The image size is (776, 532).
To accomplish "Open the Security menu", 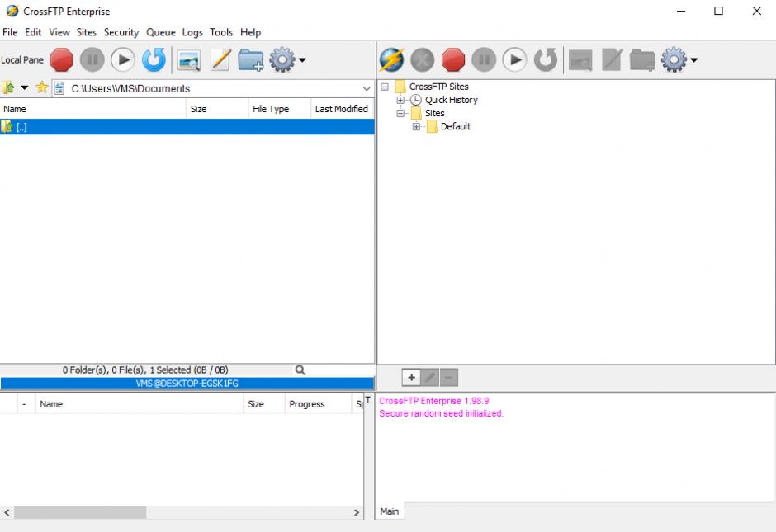I will coord(121,32).
